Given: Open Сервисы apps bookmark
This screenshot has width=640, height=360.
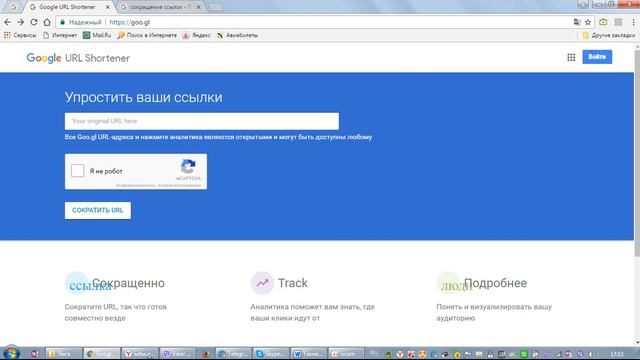Looking at the screenshot, I should pos(20,36).
